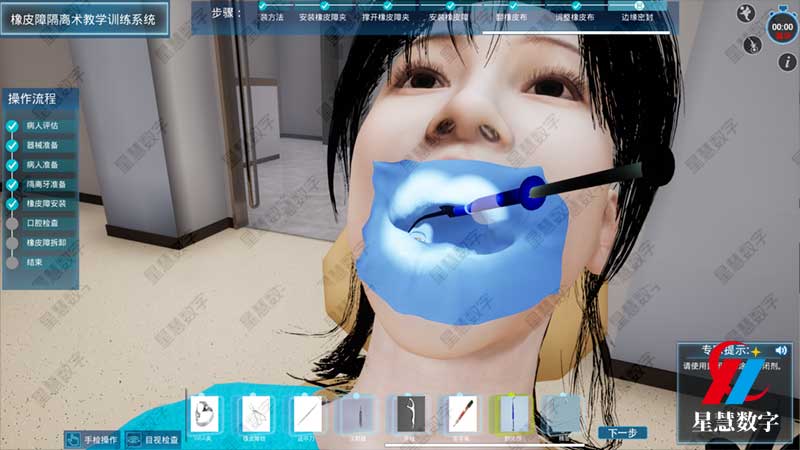Toggle 手检操作 manual inspection mode

click(92, 439)
